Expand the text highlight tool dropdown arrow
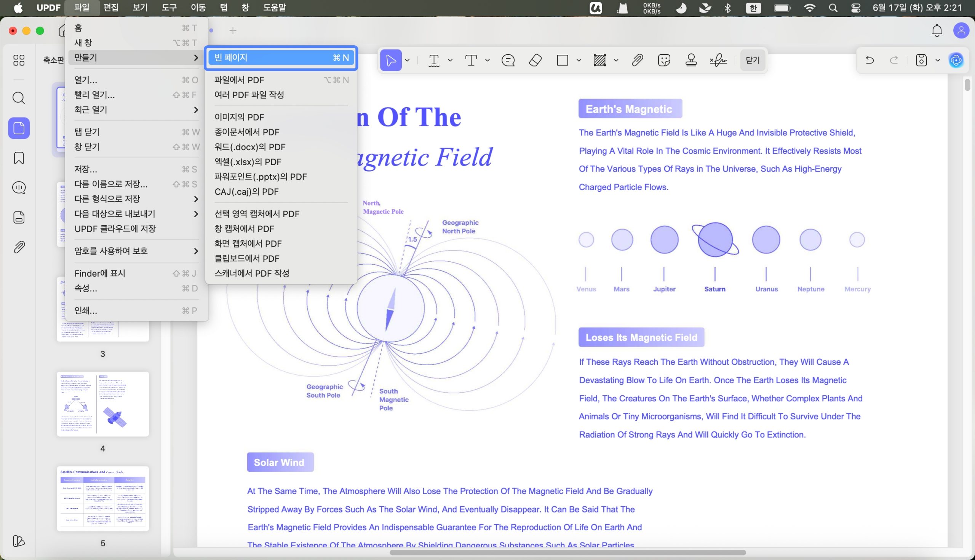Image resolution: width=975 pixels, height=560 pixels. click(x=450, y=60)
